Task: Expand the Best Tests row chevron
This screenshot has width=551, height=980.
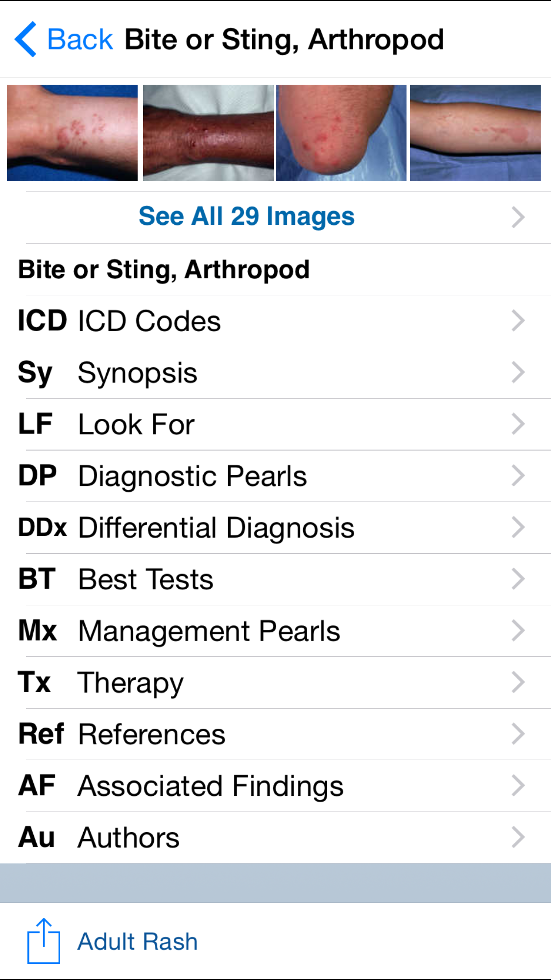Action: pos(518,579)
